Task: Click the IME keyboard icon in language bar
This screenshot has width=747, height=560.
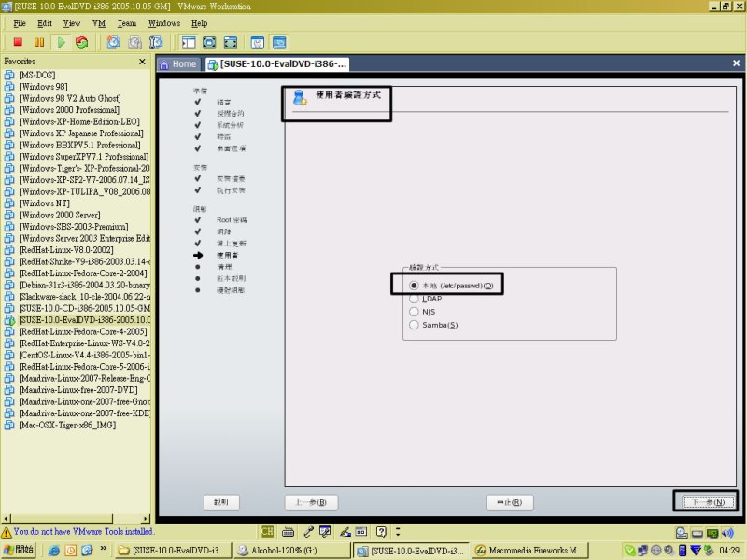Action: pos(289,532)
